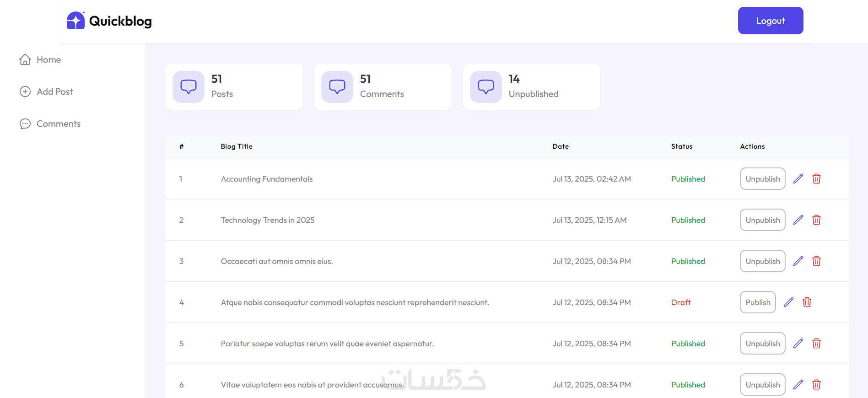This screenshot has height=398, width=868.
Task: Click Published status of Accounting Fundamentals
Action: (x=688, y=179)
